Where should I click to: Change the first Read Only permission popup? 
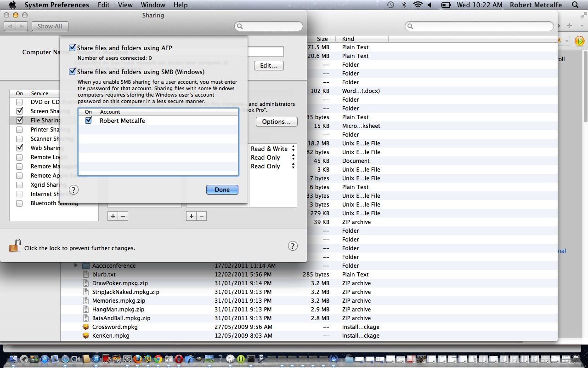pos(273,157)
